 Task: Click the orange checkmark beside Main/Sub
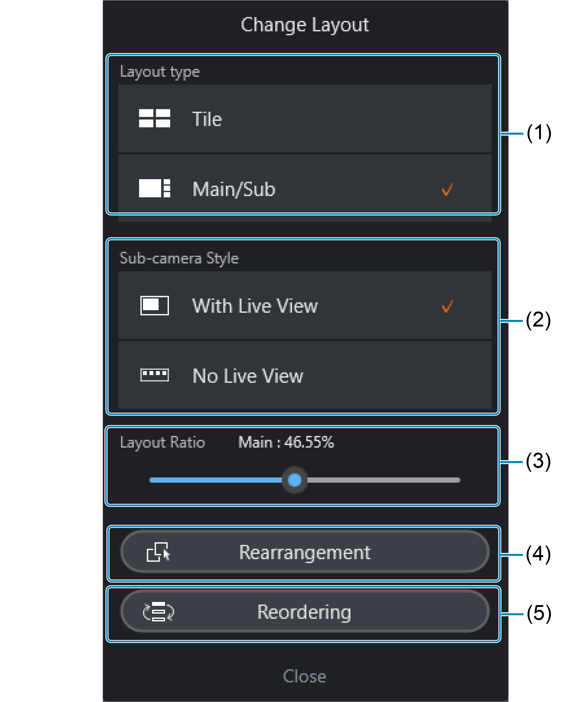click(447, 189)
